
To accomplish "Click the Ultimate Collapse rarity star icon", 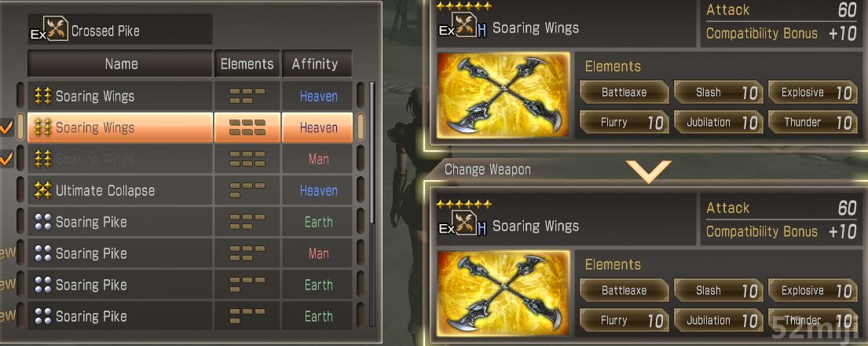I will click(42, 190).
